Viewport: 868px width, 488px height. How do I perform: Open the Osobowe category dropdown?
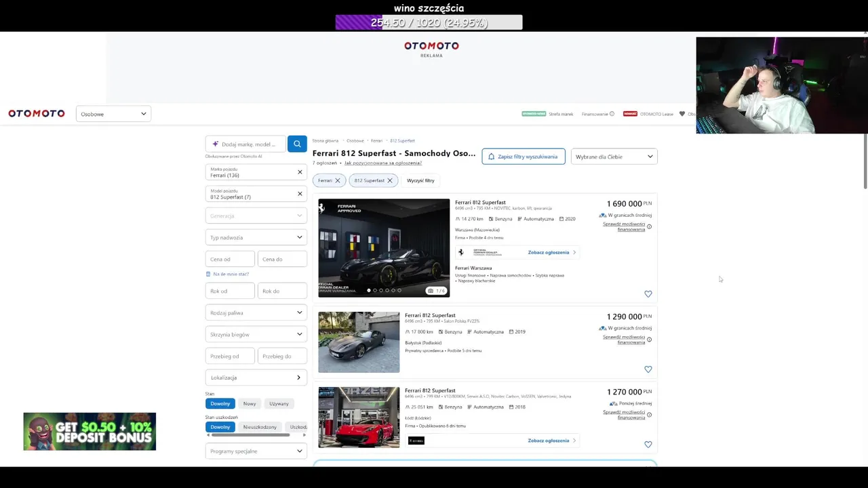click(x=113, y=114)
